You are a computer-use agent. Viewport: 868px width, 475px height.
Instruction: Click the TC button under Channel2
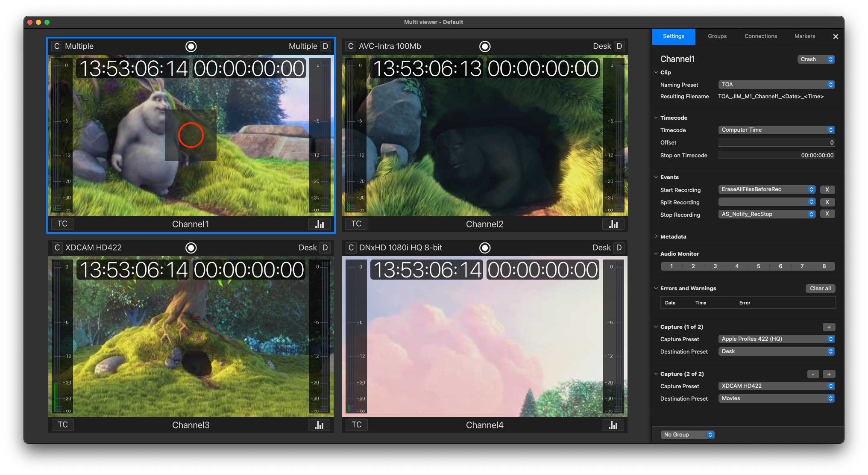point(356,224)
